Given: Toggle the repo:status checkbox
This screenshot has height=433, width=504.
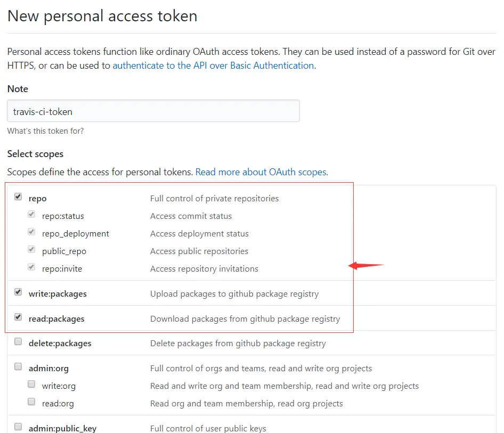Looking at the screenshot, I should tap(32, 215).
